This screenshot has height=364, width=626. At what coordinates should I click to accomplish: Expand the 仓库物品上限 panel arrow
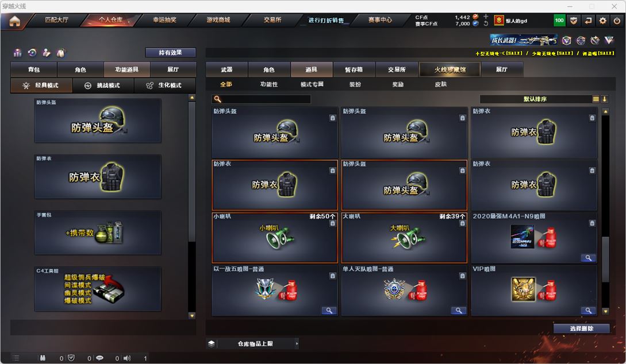pos(297,343)
